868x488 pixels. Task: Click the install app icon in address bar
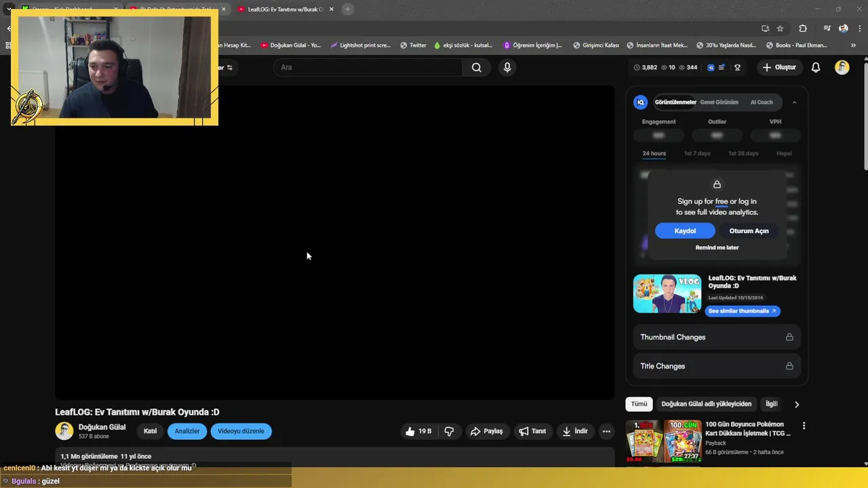tap(765, 28)
